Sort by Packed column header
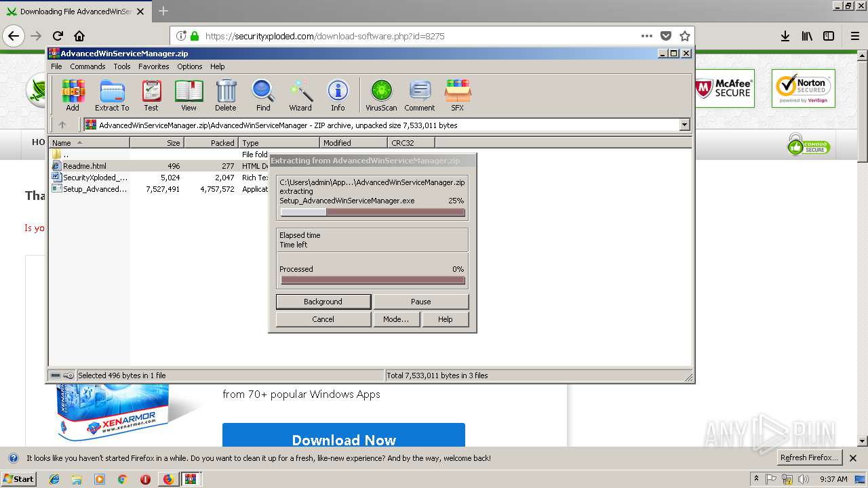This screenshot has height=488, width=868. tap(211, 143)
